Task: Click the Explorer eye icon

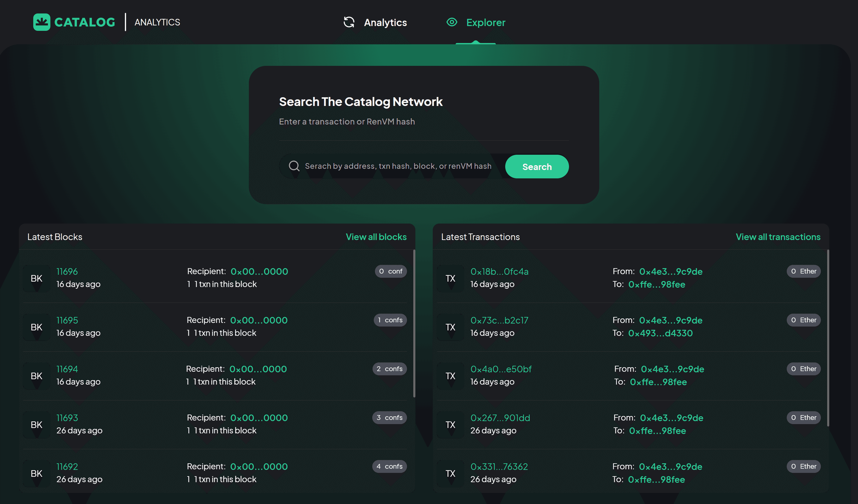Action: pyautogui.click(x=452, y=22)
